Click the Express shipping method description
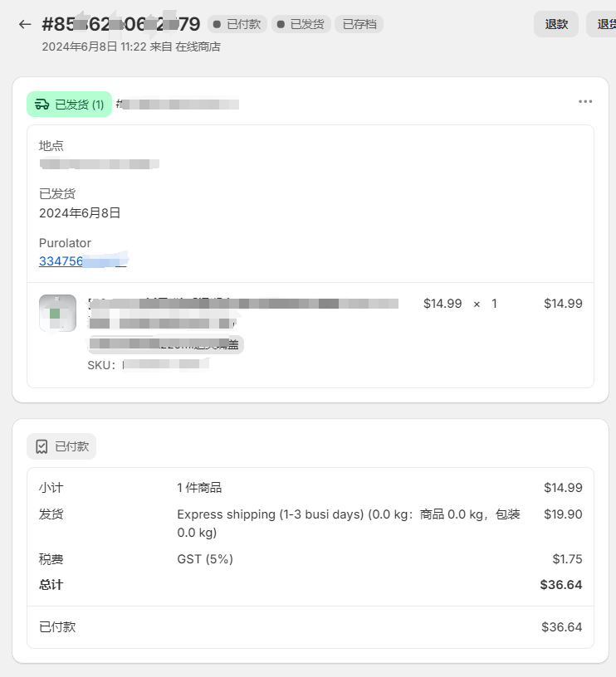The width and height of the screenshot is (616, 677). 349,524
